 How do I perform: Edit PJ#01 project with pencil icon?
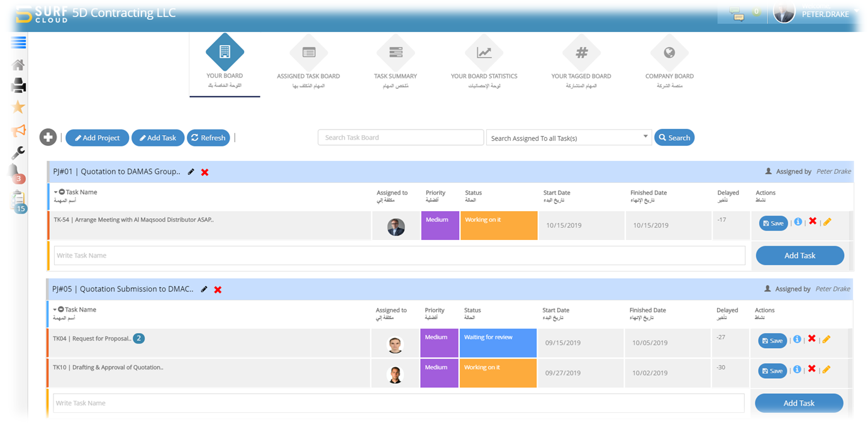pyautogui.click(x=191, y=172)
